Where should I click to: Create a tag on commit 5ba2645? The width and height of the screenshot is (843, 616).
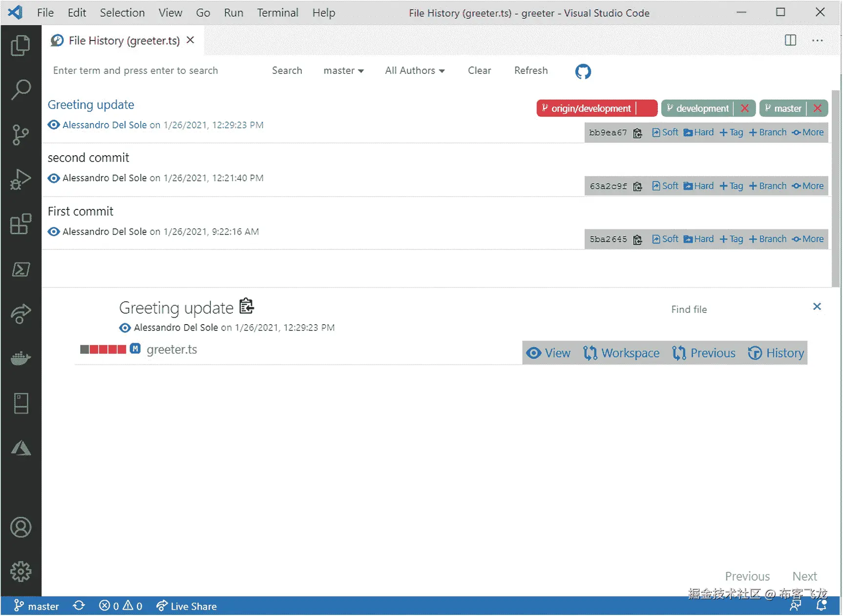[x=731, y=239]
